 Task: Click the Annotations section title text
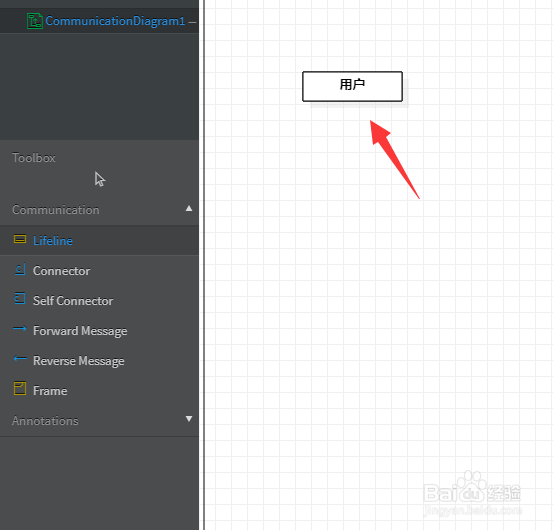coord(45,421)
